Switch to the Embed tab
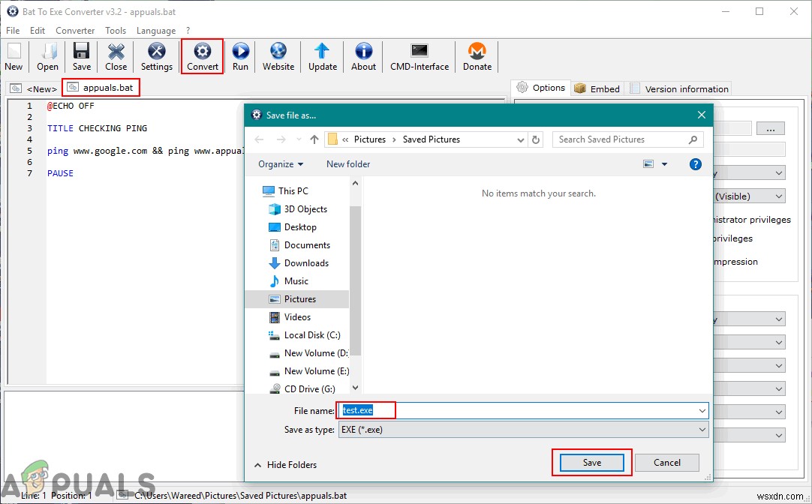This screenshot has height=504, width=812. (x=597, y=88)
